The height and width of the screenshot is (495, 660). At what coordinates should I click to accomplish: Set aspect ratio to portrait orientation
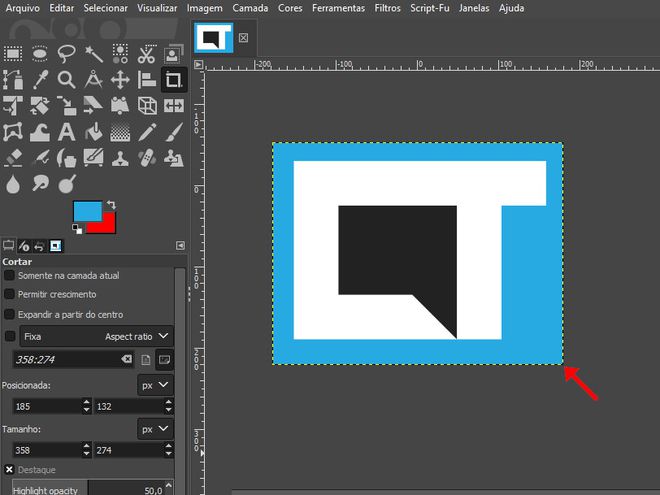(x=146, y=359)
